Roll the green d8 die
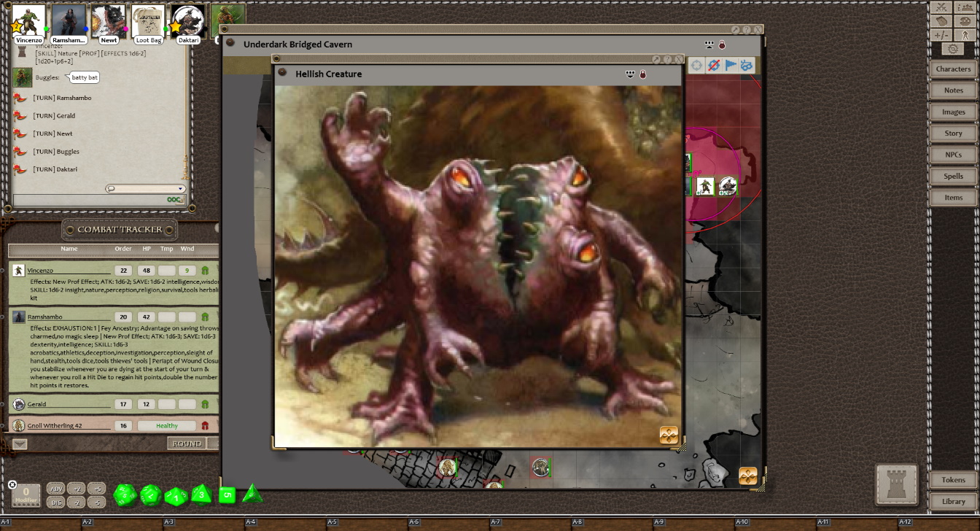The width and height of the screenshot is (980, 531). pyautogui.click(x=202, y=495)
